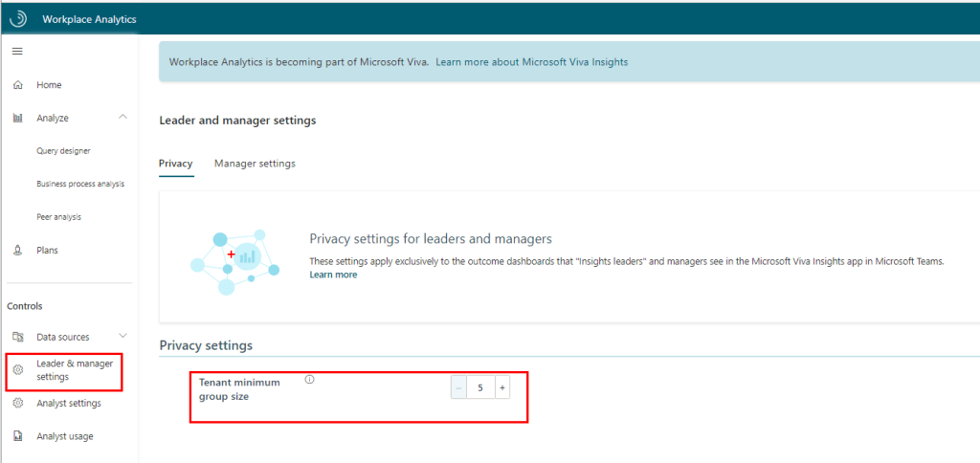Select the Privacy tab
This screenshot has width=980, height=463.
tap(176, 164)
